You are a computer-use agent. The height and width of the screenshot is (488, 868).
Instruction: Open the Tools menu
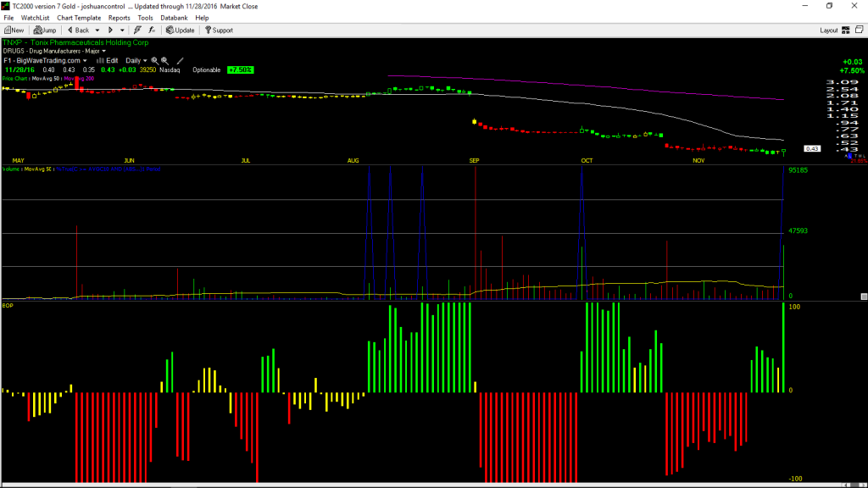point(146,18)
